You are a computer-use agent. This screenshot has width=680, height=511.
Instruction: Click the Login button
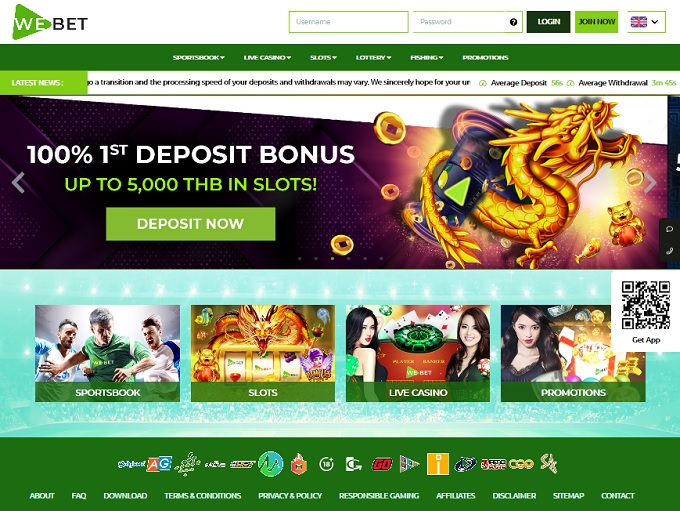pos(549,22)
